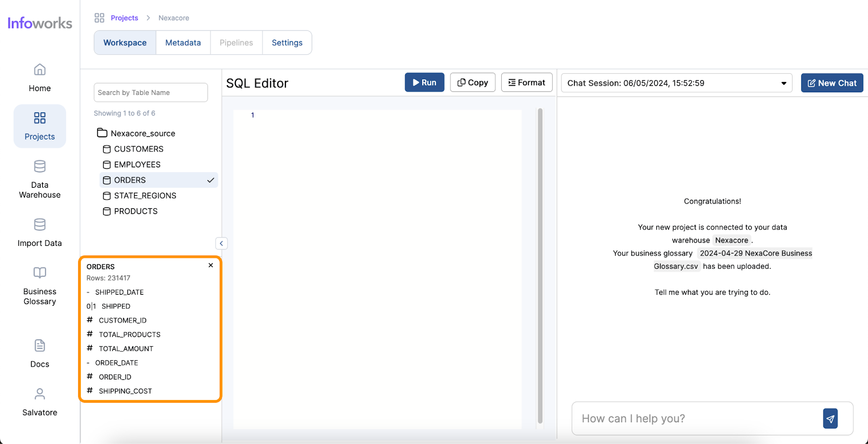The image size is (868, 444).
Task: Copy the SQL editor contents
Action: (x=473, y=83)
